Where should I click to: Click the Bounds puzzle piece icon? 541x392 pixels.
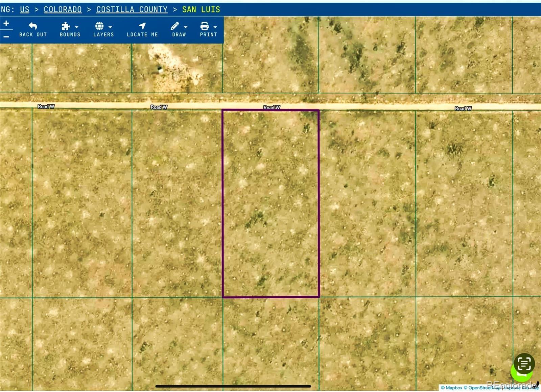tap(66, 26)
